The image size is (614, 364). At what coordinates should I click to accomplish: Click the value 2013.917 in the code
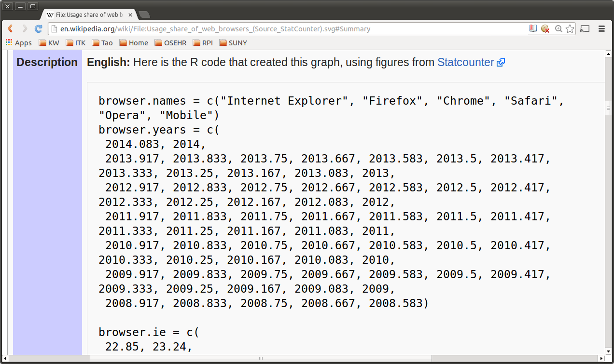click(132, 159)
